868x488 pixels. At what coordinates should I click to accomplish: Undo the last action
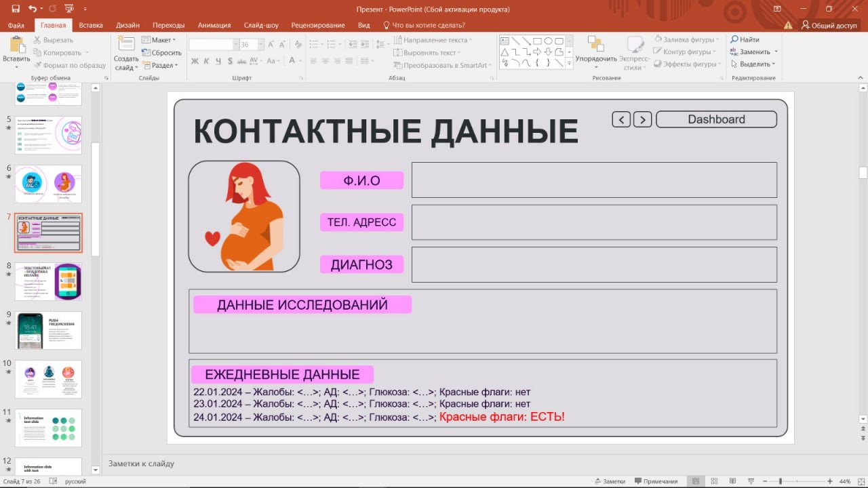[x=33, y=9]
